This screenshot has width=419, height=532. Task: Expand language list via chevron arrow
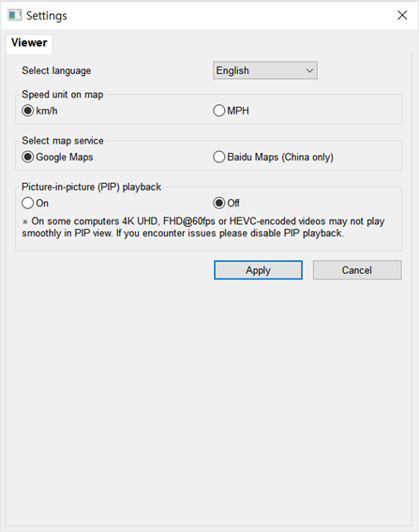tap(309, 70)
